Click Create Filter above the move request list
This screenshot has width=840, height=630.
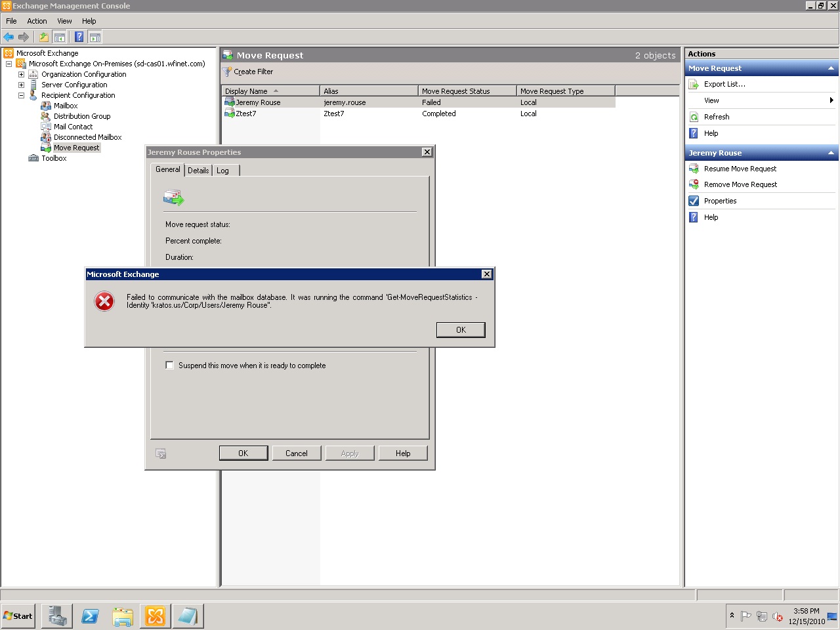click(252, 72)
